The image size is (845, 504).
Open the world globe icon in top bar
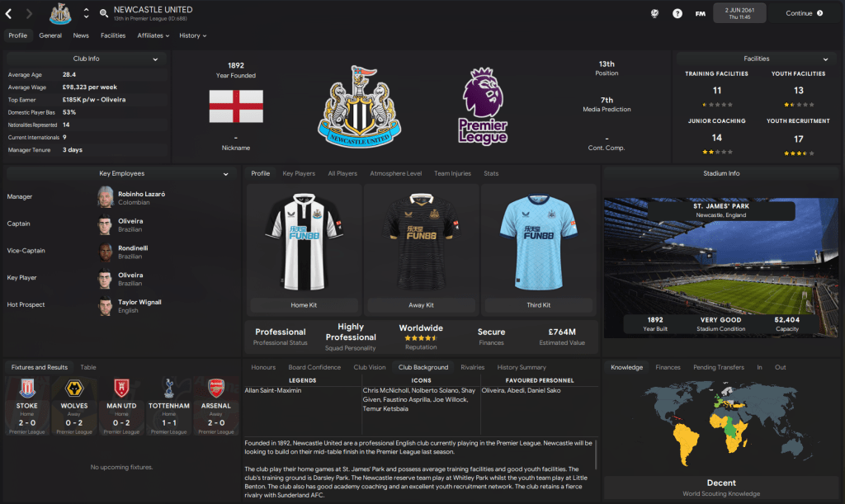point(654,13)
